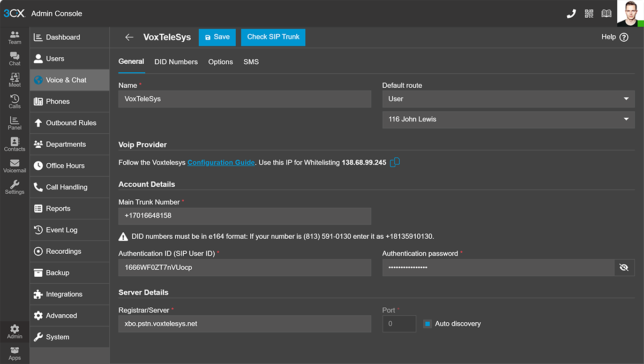Screen dimensions: 644x364
Task: Open the Calls history in the left rail
Action: coord(14,102)
